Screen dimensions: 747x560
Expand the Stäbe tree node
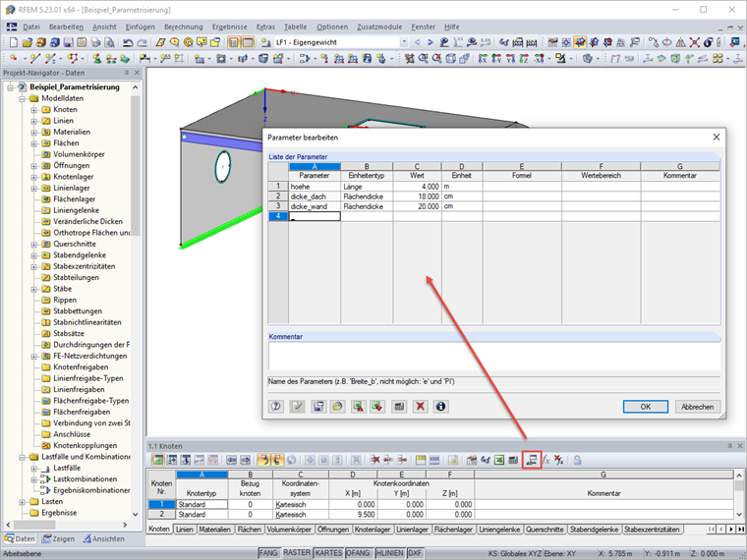coord(33,289)
